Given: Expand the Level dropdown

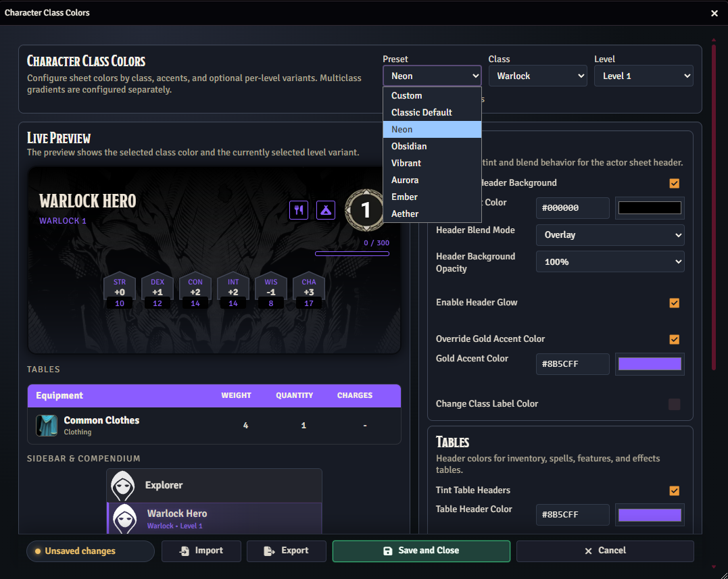Looking at the screenshot, I should click(x=644, y=76).
